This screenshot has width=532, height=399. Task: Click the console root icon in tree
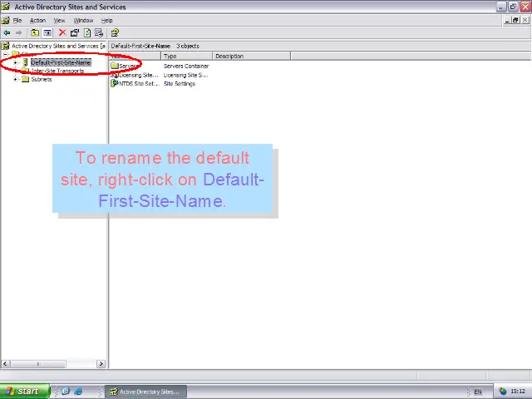click(x=5, y=46)
